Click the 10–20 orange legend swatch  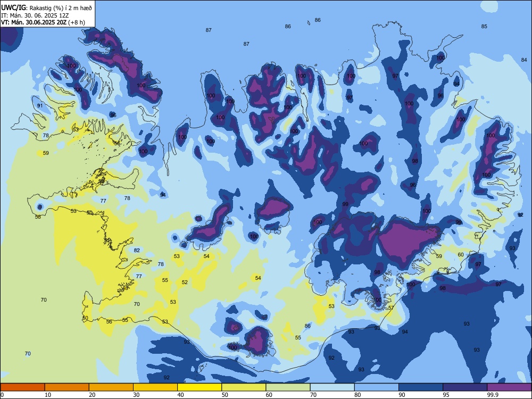point(67,387)
